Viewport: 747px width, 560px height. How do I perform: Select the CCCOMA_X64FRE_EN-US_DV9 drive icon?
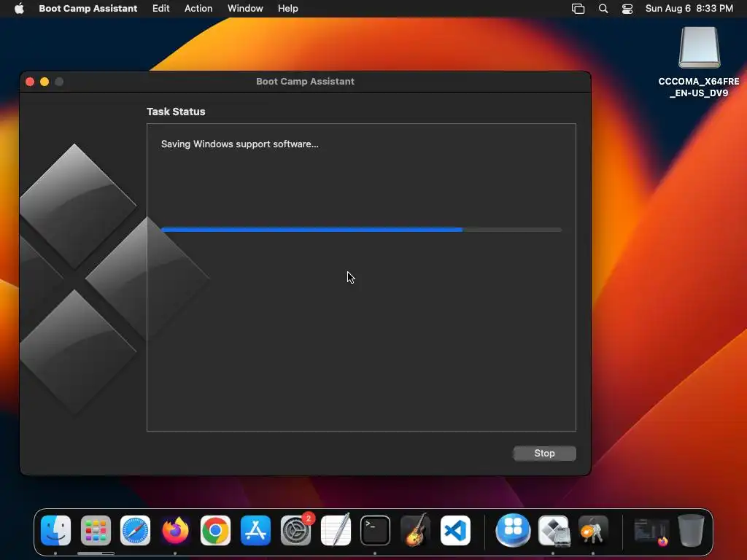coord(699,47)
